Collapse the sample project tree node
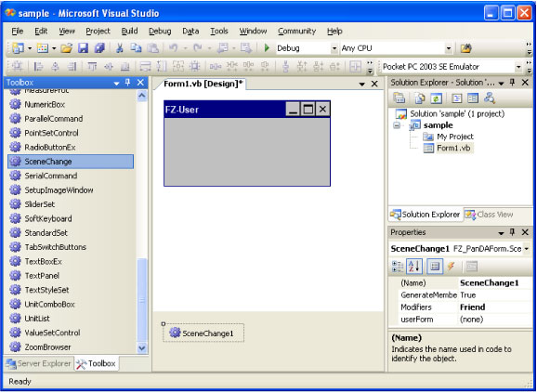537x392 pixels. click(x=397, y=125)
